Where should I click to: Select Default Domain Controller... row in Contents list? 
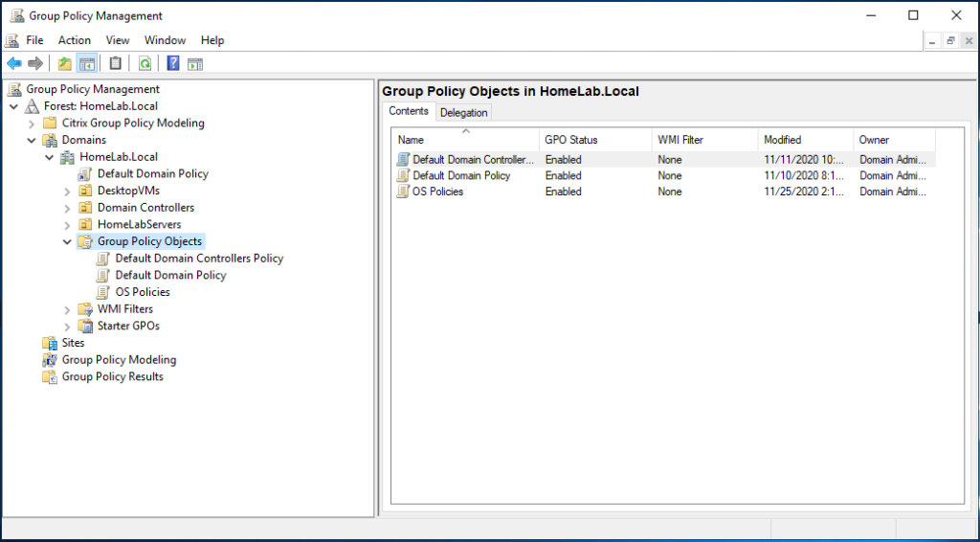tap(664, 159)
